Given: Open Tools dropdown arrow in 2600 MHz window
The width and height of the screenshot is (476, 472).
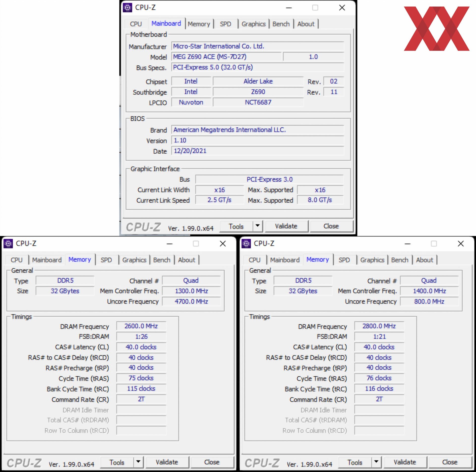Looking at the screenshot, I should (x=138, y=462).
